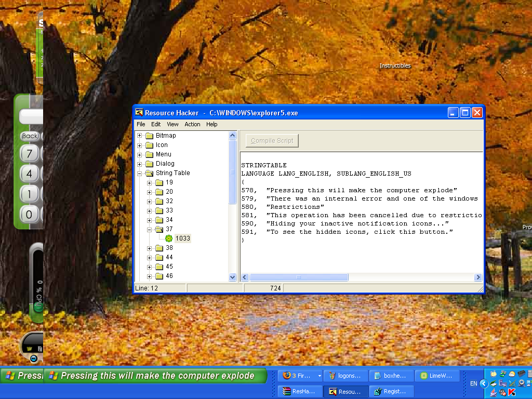Open the View menu
This screenshot has width=532, height=399.
172,124
